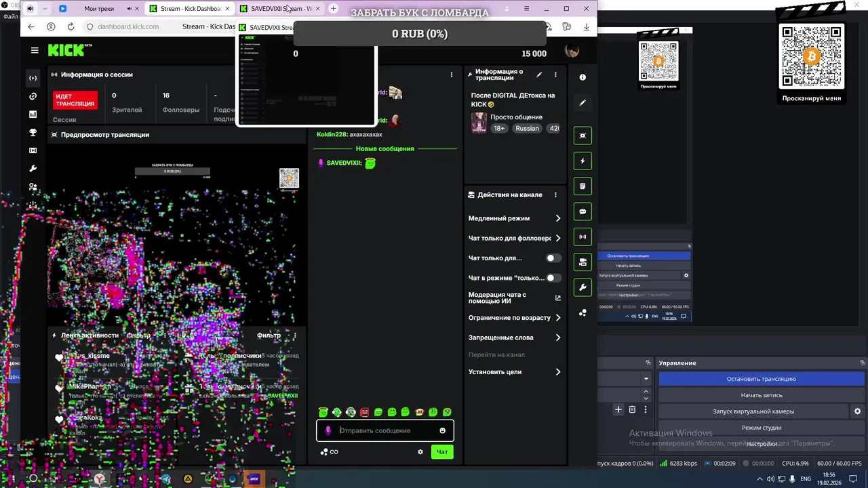
Task: Reload the browser page
Action: coord(71,26)
